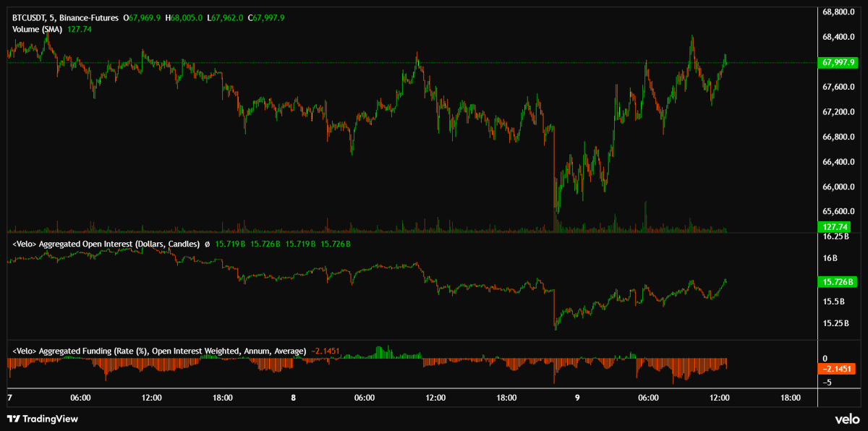Click the open price O67,969.9 in legend
Viewport: 868px width, 431px height.
point(142,17)
